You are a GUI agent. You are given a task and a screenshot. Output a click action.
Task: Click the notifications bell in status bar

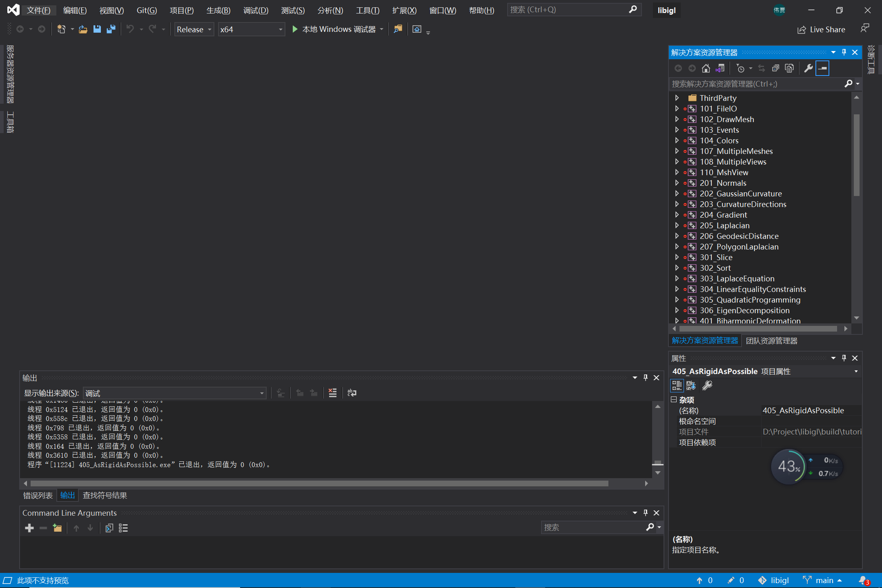point(863,580)
